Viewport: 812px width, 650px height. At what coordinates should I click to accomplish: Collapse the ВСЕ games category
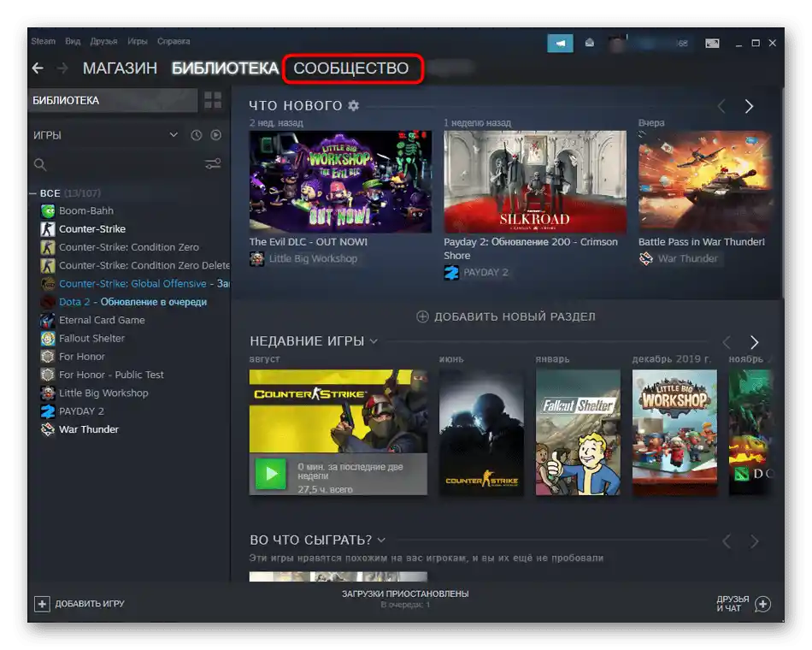click(x=32, y=193)
